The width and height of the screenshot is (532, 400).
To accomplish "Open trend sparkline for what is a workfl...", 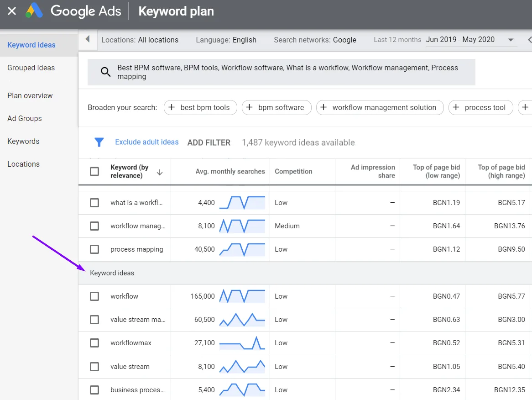I will [242, 203].
